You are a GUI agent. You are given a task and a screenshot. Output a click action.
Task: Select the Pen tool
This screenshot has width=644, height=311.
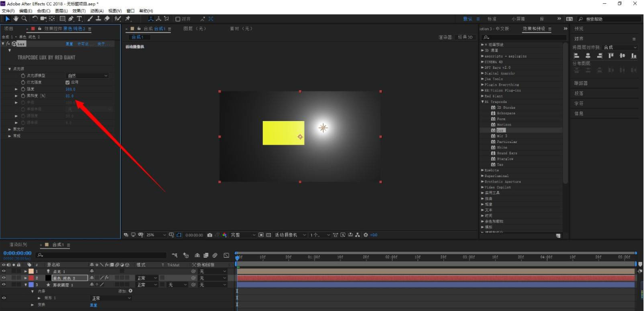(x=70, y=19)
